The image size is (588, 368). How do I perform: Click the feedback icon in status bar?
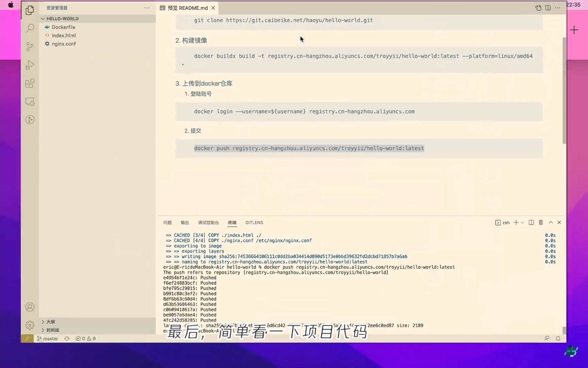547,338
